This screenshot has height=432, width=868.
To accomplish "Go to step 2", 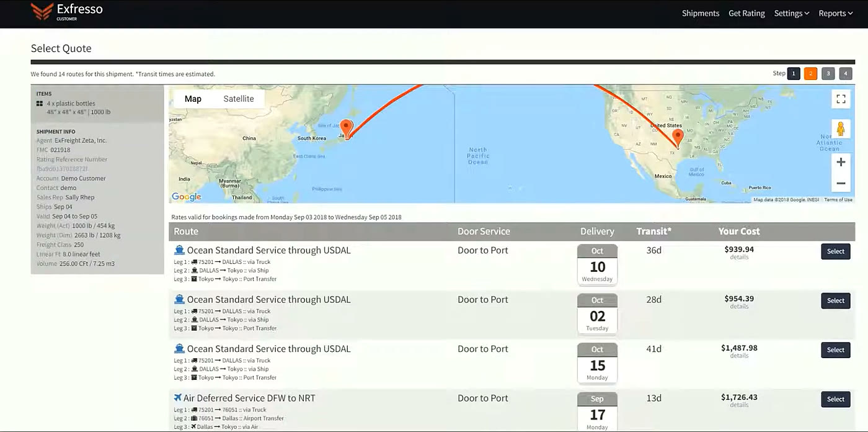I will click(810, 73).
